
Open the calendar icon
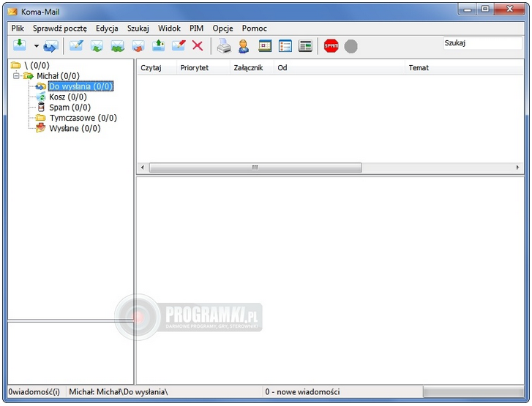(265, 46)
